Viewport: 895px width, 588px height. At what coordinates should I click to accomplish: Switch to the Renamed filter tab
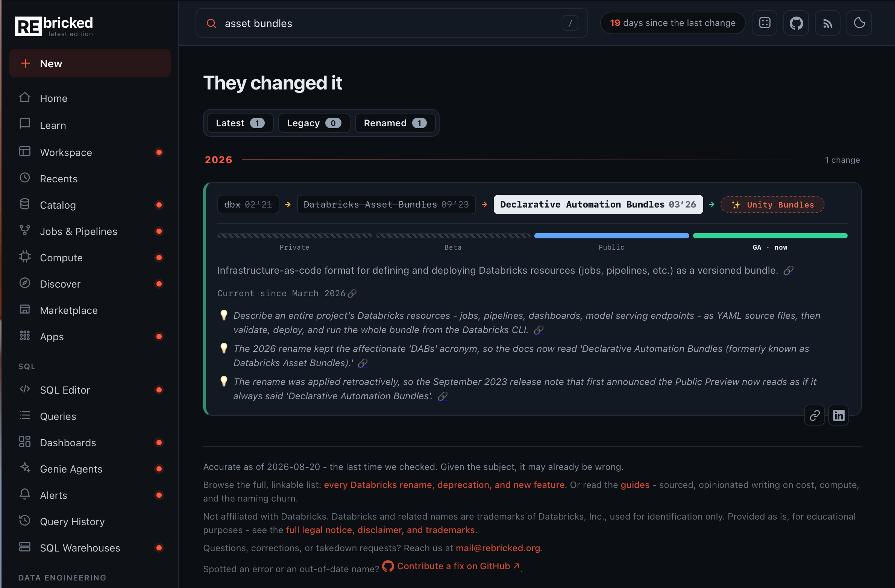click(x=395, y=123)
